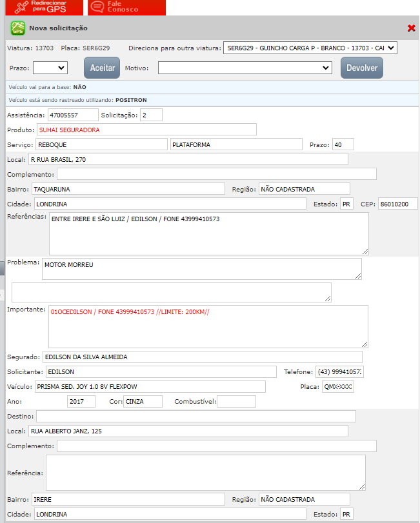
Task: Click the Bairro field with TAQUARUNA
Action: (128, 189)
